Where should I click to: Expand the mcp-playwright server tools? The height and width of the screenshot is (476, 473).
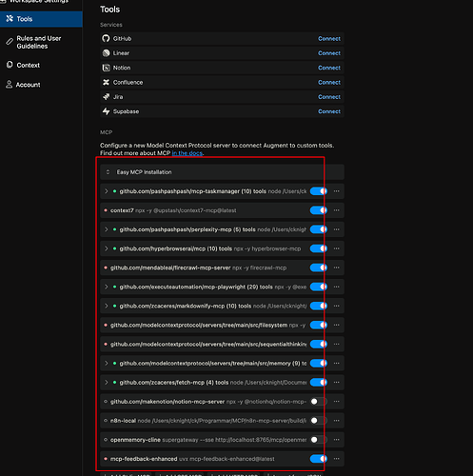point(107,287)
